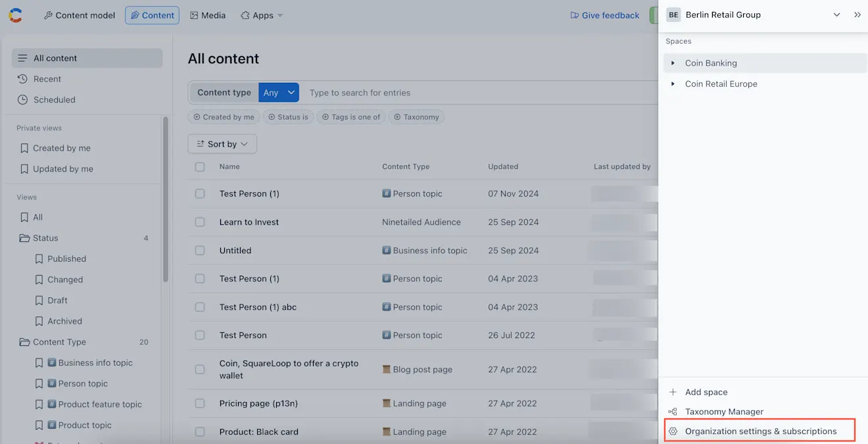This screenshot has height=444, width=868.
Task: Open the Apps dropdown menu
Action: 262,15
